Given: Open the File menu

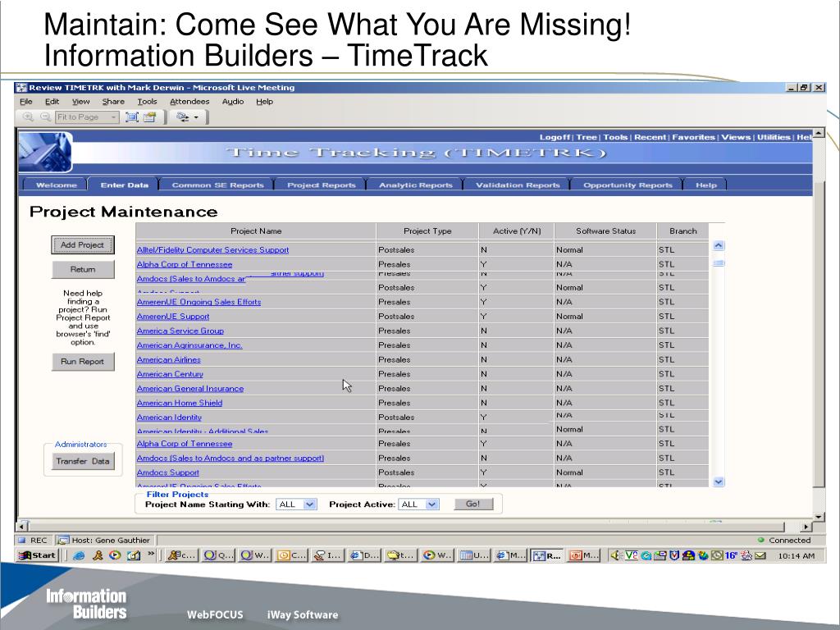Looking at the screenshot, I should [25, 101].
